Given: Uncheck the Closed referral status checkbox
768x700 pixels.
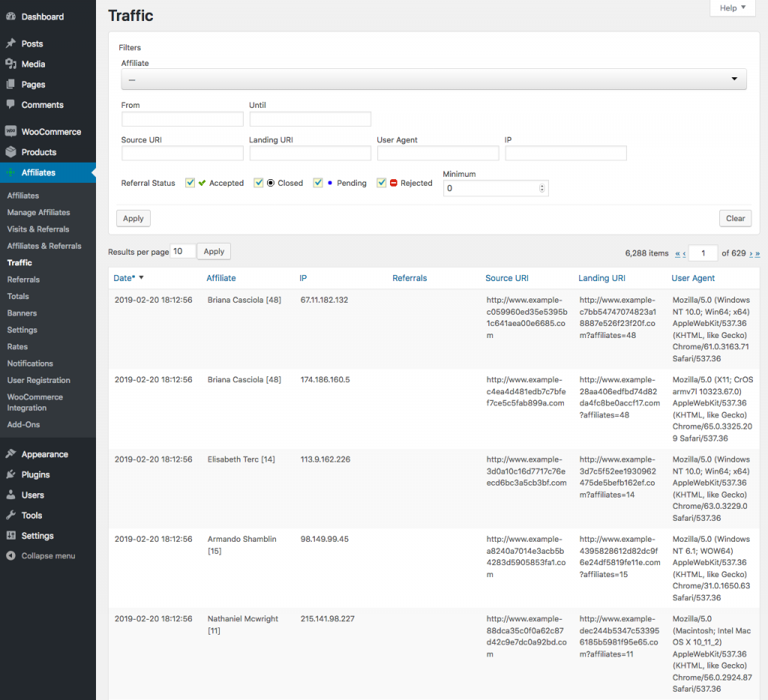Looking at the screenshot, I should (259, 183).
